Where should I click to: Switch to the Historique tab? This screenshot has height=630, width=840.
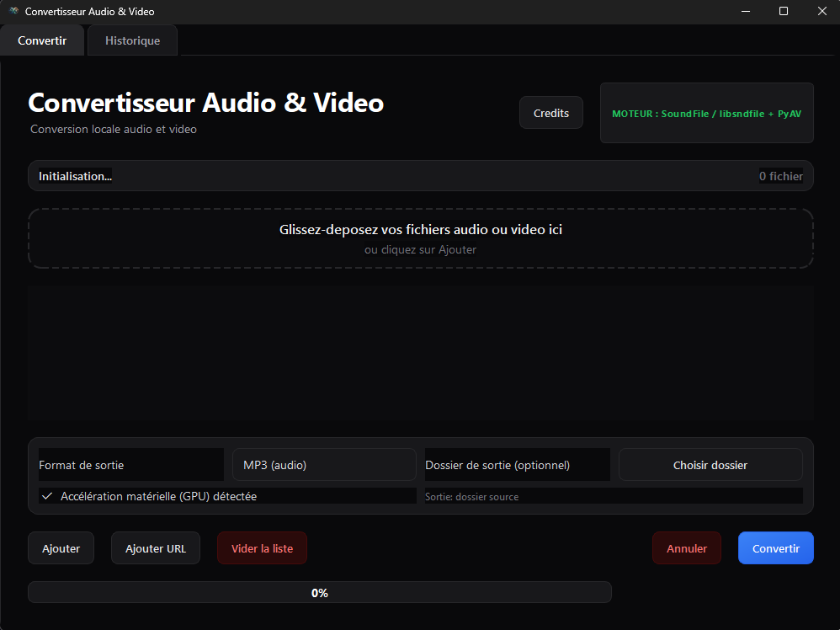(132, 40)
